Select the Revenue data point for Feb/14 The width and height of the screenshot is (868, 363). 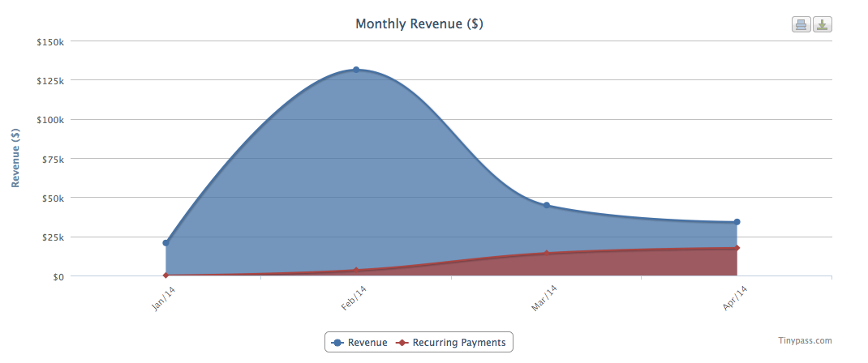tap(356, 70)
